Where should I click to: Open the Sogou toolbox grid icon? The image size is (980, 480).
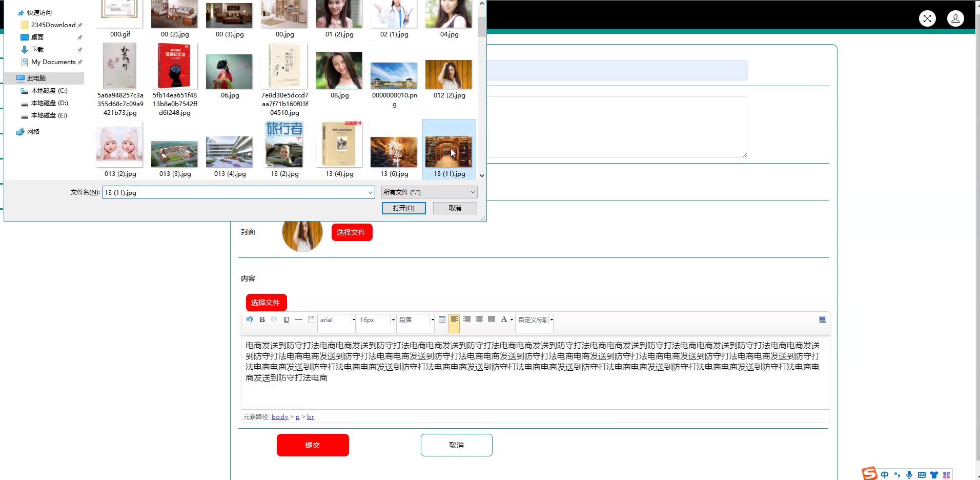pyautogui.click(x=946, y=475)
